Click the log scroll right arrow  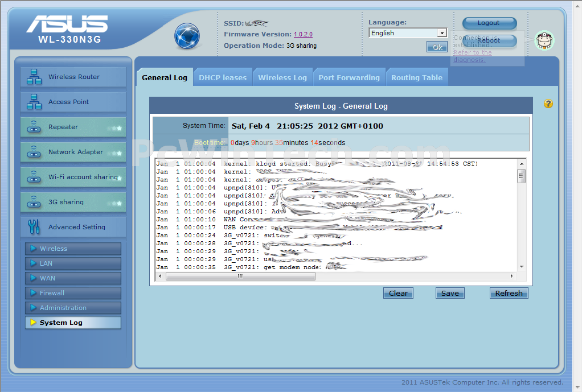(512, 277)
